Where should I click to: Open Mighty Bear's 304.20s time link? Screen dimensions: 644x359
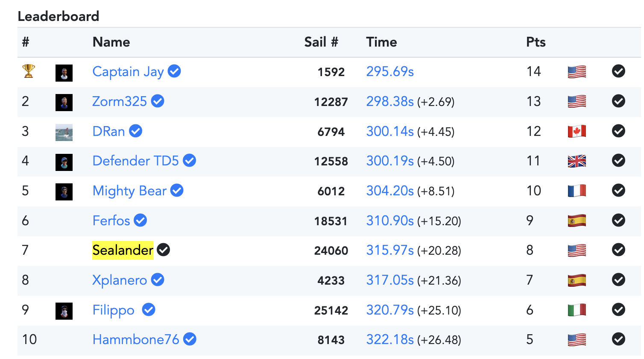tap(390, 191)
